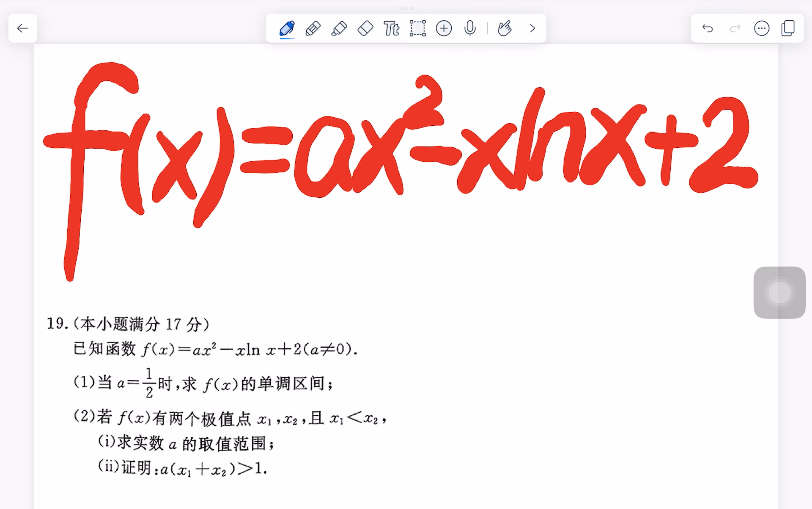The image size is (812, 509).
Task: Open the insert element menu
Action: coord(444,28)
